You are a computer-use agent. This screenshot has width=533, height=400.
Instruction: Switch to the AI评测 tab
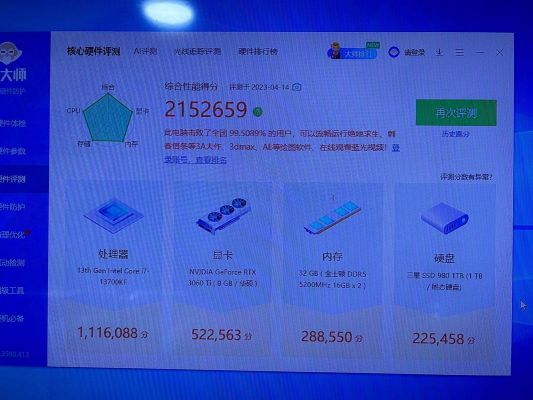pos(145,51)
